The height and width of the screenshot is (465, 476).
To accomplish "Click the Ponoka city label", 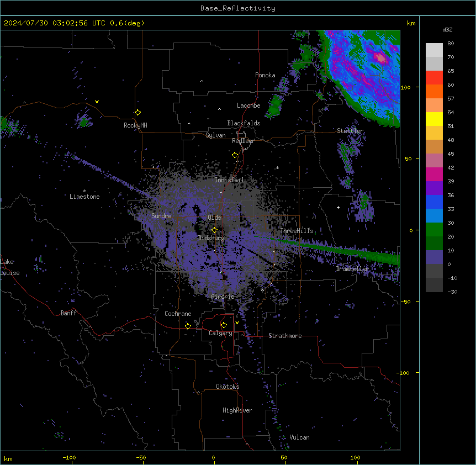I will click(x=265, y=75).
